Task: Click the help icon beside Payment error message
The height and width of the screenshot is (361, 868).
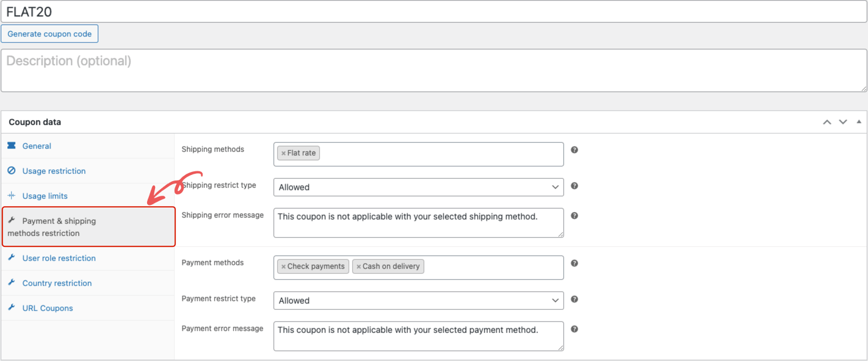Action: pos(574,329)
